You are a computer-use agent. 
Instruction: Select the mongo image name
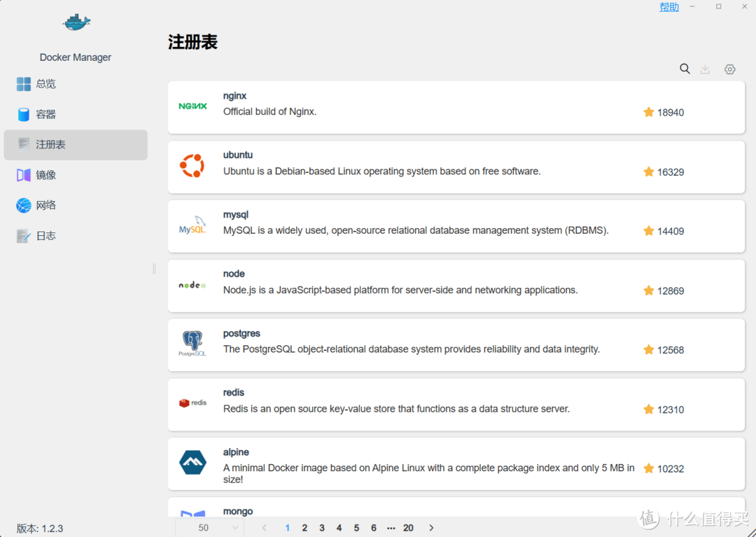point(238,512)
